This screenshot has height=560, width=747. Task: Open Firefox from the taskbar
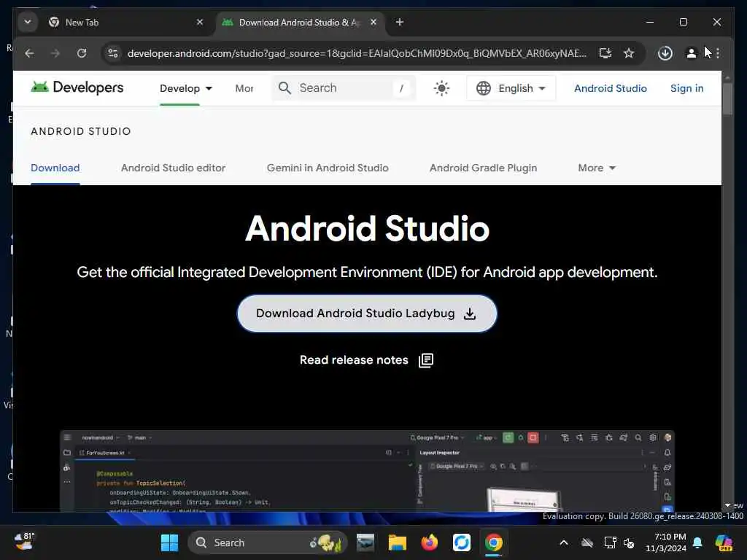click(429, 542)
